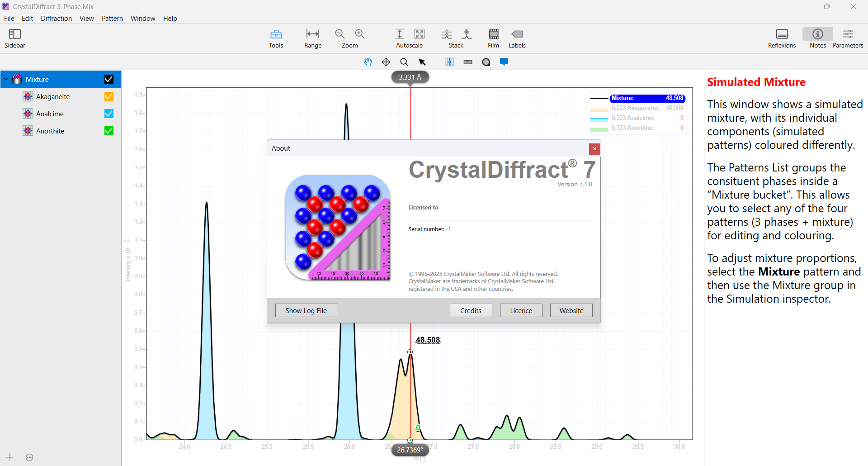Open the Window menu
The height and width of the screenshot is (466, 868).
(143, 19)
